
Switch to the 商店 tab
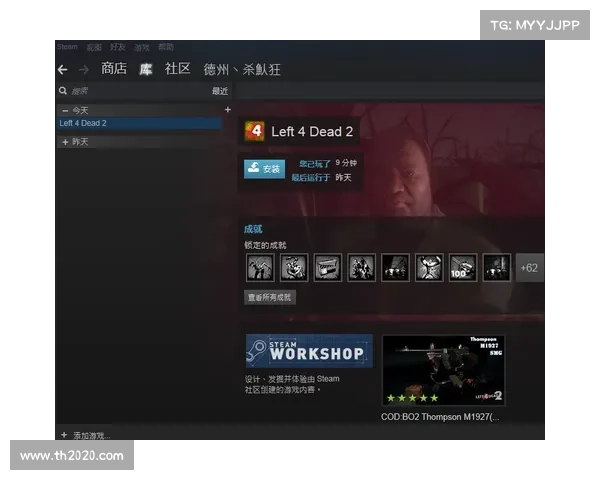[x=114, y=69]
